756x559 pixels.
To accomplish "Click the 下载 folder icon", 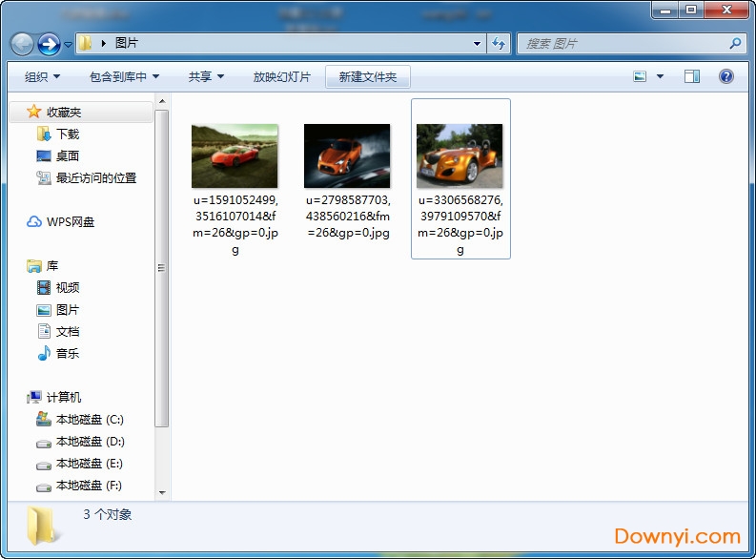I will (x=44, y=134).
